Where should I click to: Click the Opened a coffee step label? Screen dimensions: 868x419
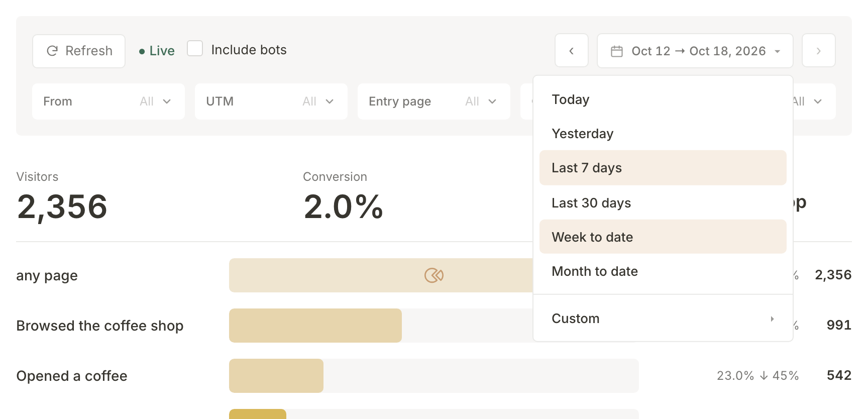tap(72, 376)
